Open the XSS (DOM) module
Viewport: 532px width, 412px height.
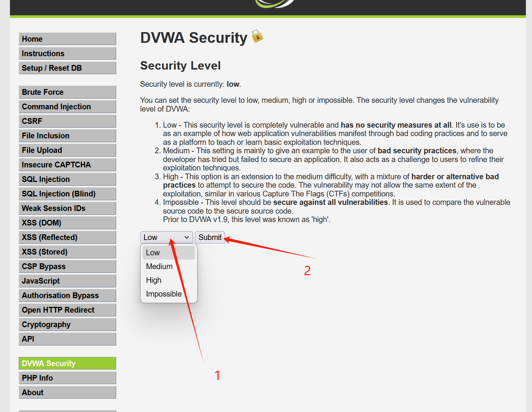pyautogui.click(x=67, y=223)
